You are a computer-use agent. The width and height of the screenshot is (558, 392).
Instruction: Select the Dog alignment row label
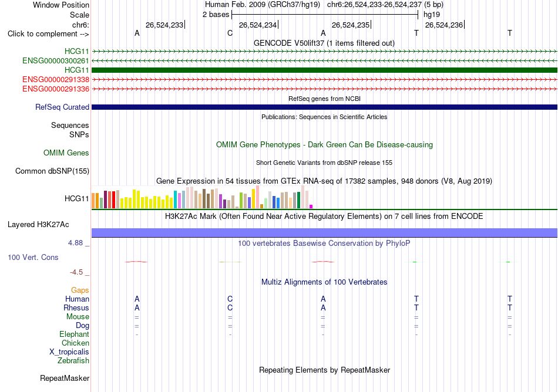click(82, 326)
